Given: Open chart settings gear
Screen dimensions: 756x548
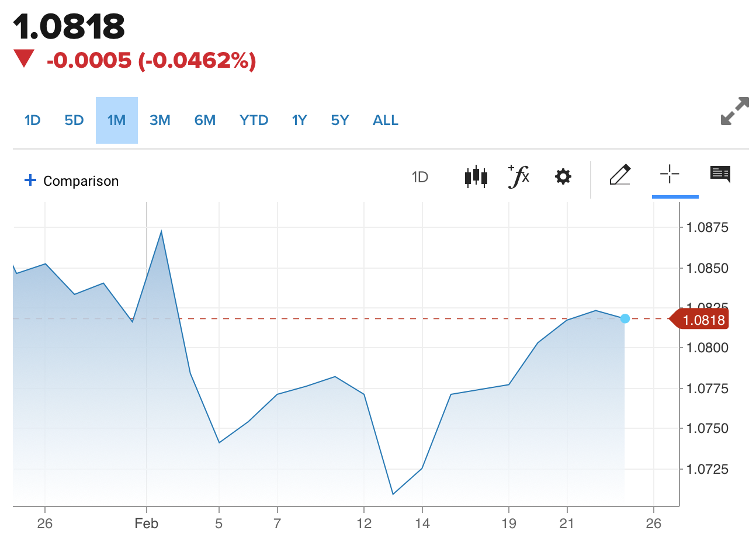Looking at the screenshot, I should tap(563, 176).
